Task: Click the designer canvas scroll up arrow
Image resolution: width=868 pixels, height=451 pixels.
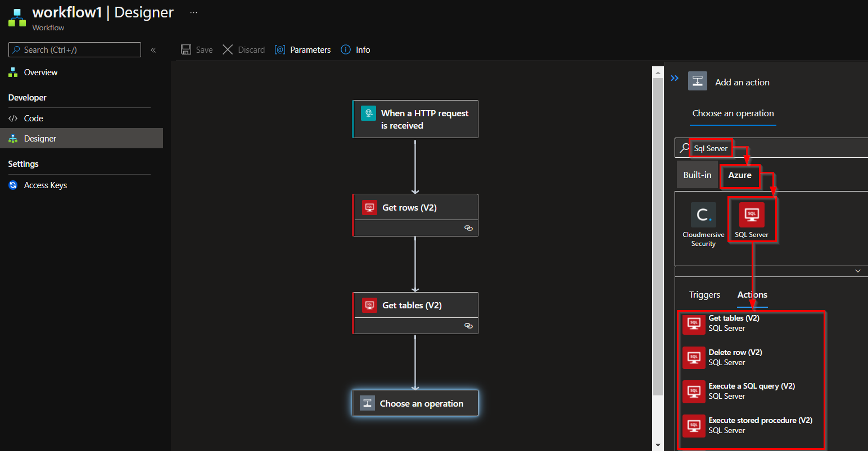Action: coord(658,72)
